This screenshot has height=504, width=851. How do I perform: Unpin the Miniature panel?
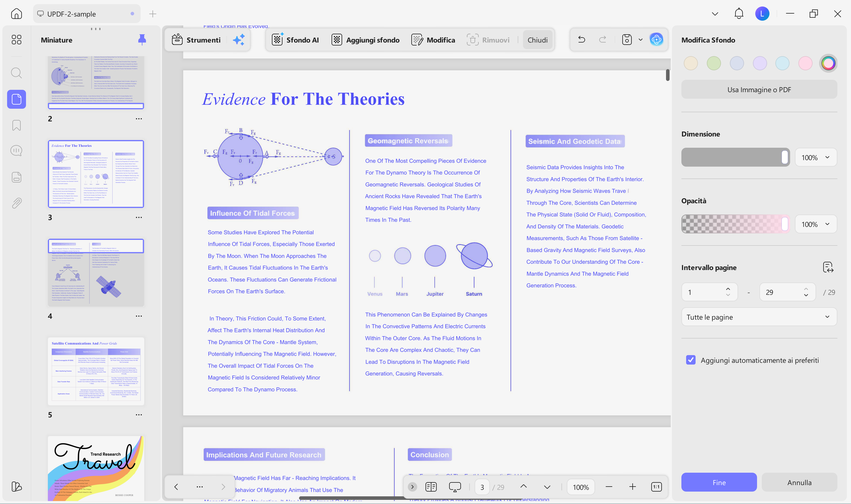click(142, 40)
